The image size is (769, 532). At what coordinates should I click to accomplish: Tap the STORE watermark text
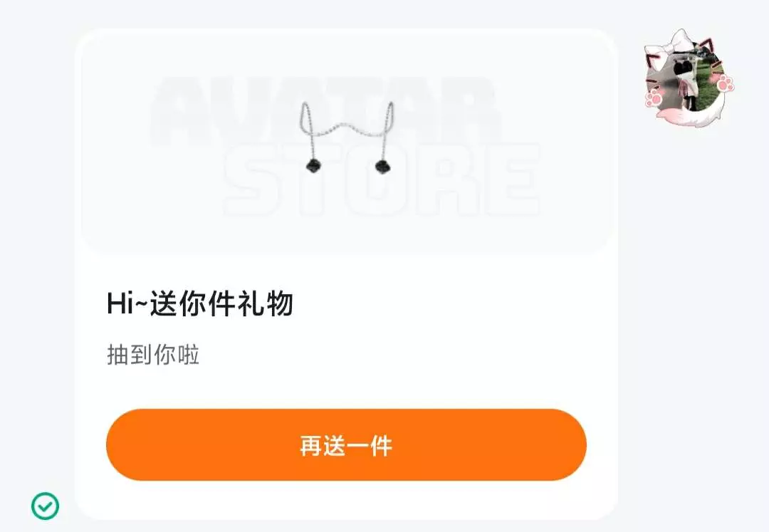point(382,180)
